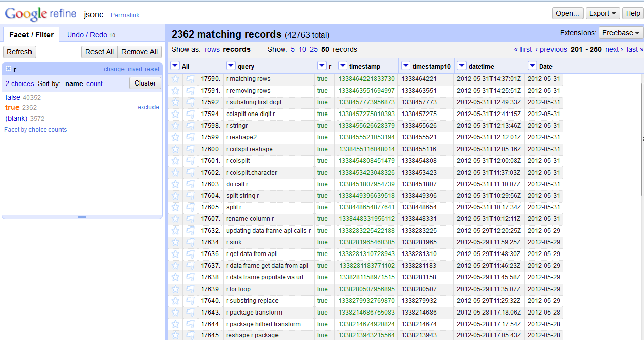644x340 pixels.
Task: Open the query column dropdown menu
Action: pyautogui.click(x=231, y=66)
